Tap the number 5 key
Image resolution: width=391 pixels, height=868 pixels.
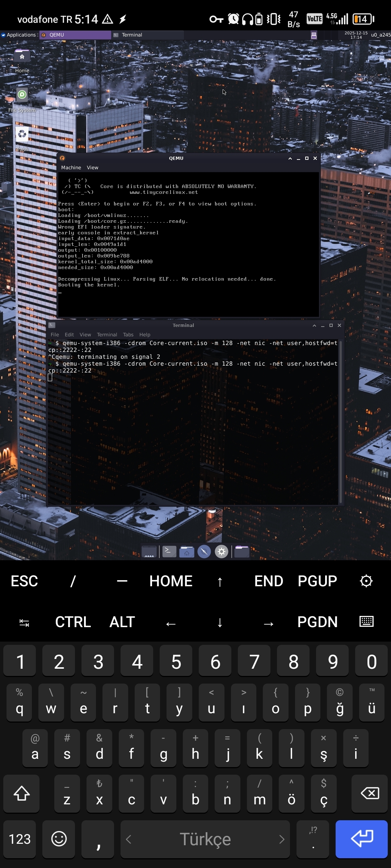[x=176, y=661]
